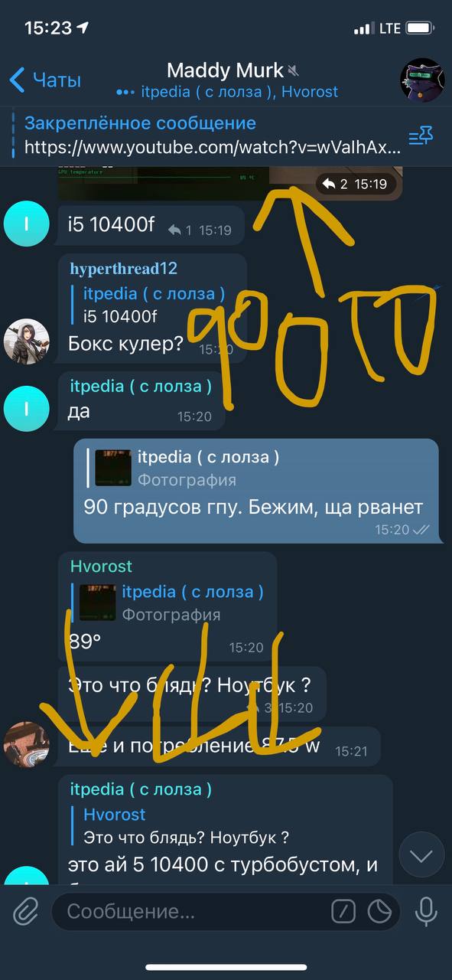Viewport: 452px width, 980px height.
Task: Open the bot commands slash icon
Action: pyautogui.click(x=343, y=911)
